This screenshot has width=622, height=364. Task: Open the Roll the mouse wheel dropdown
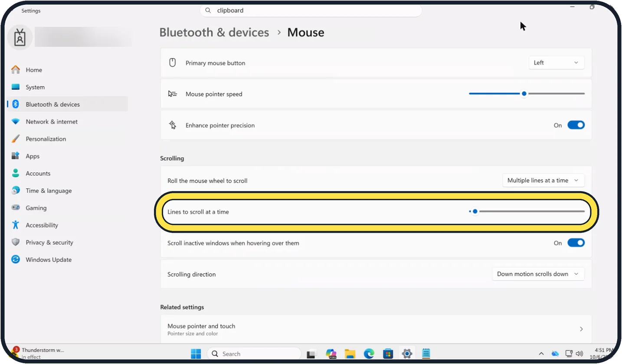coord(543,180)
